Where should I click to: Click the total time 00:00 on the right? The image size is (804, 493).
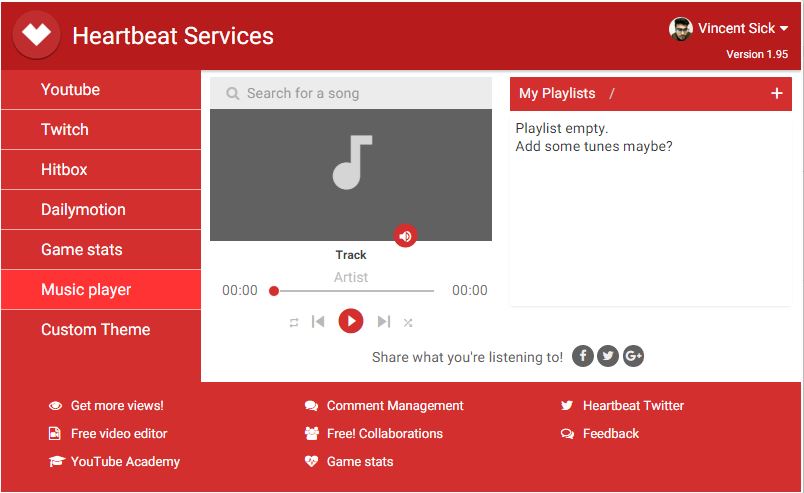pyautogui.click(x=470, y=291)
